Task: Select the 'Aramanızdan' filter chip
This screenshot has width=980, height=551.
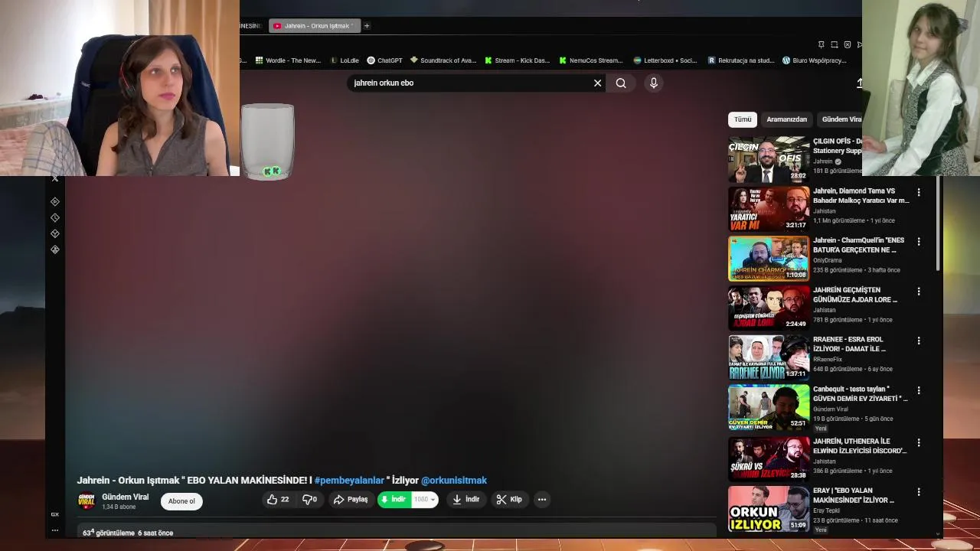Action: 786,119
